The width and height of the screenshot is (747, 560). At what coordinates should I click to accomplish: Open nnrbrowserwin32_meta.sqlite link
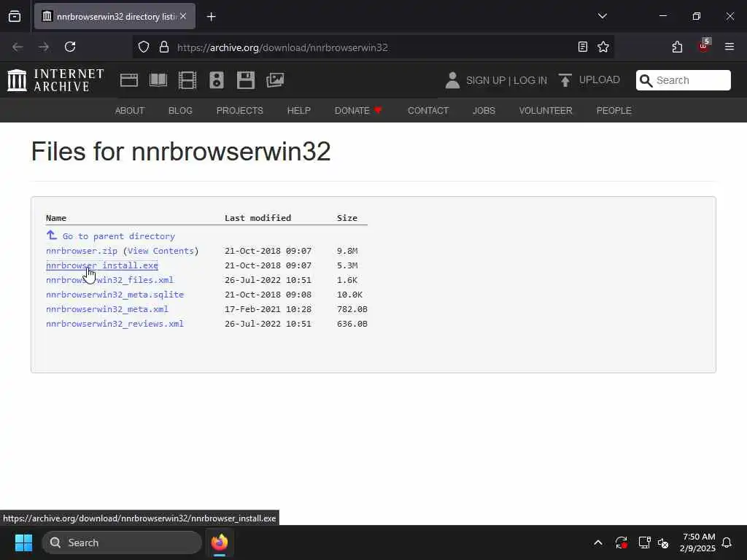(115, 295)
